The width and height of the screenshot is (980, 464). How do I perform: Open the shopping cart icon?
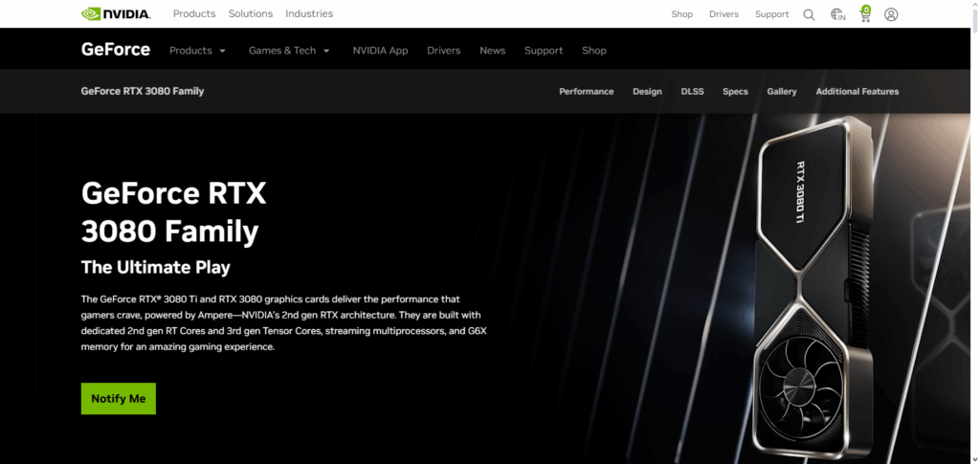point(865,13)
